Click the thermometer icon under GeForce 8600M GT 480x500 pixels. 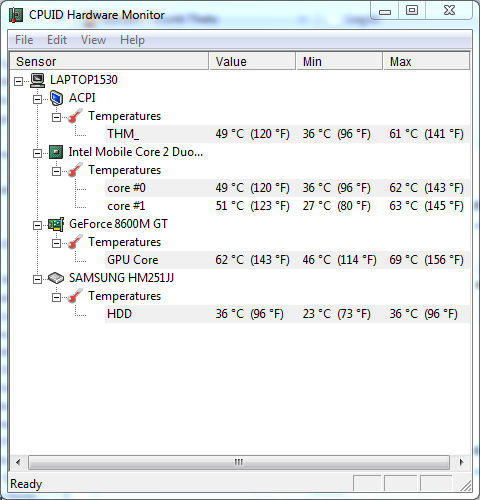(75, 242)
